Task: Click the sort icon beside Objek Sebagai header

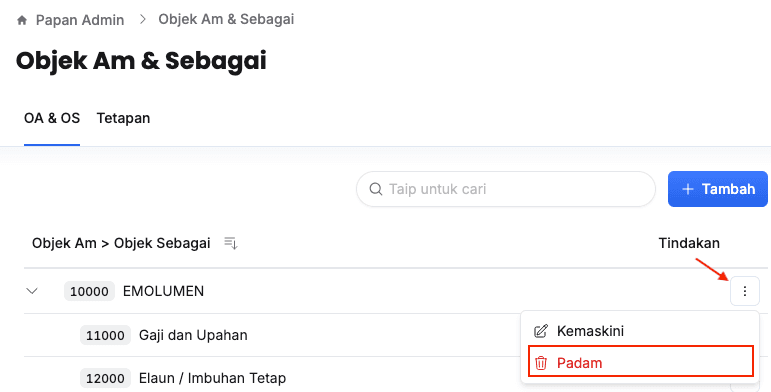Action: pos(231,243)
